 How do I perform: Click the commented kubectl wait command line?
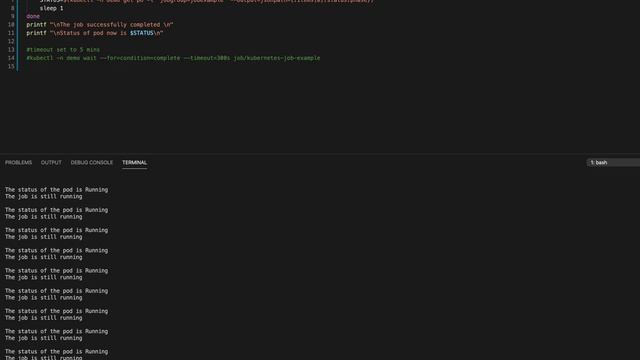pyautogui.click(x=173, y=58)
